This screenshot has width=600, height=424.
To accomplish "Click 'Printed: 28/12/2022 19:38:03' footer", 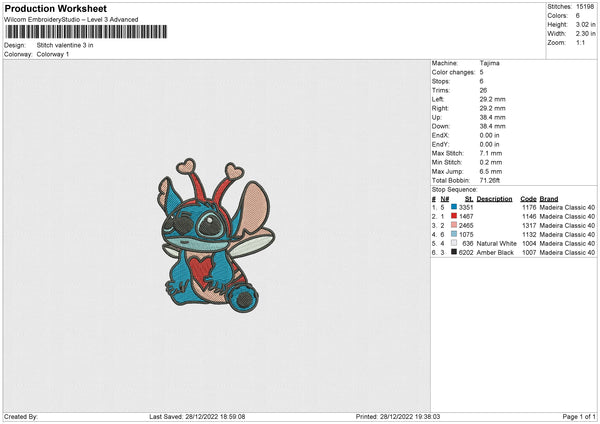I will (x=398, y=417).
